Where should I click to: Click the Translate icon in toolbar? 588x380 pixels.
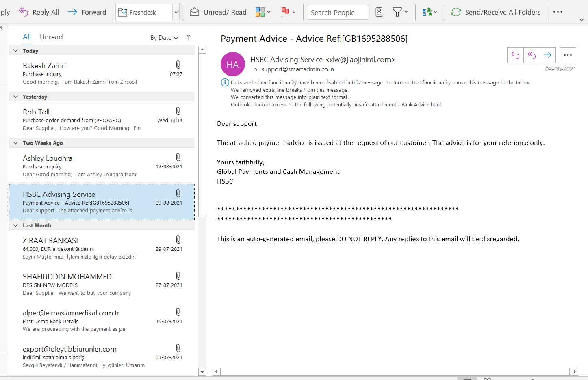pyautogui.click(x=427, y=12)
